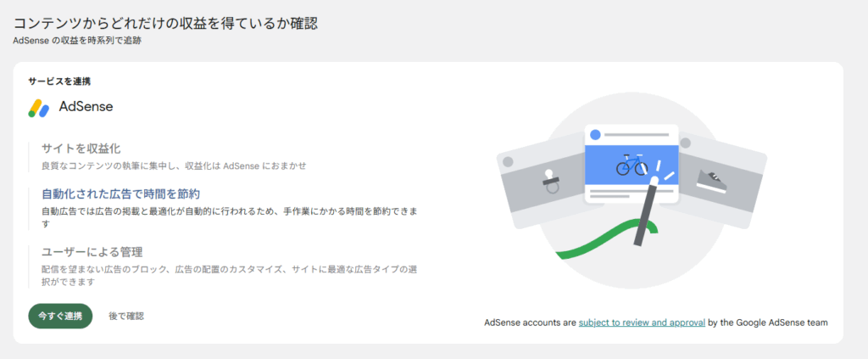Image resolution: width=868 pixels, height=359 pixels.
Task: Click the AdSense の収益を時系列で追跡 subtitle
Action: click(x=76, y=41)
